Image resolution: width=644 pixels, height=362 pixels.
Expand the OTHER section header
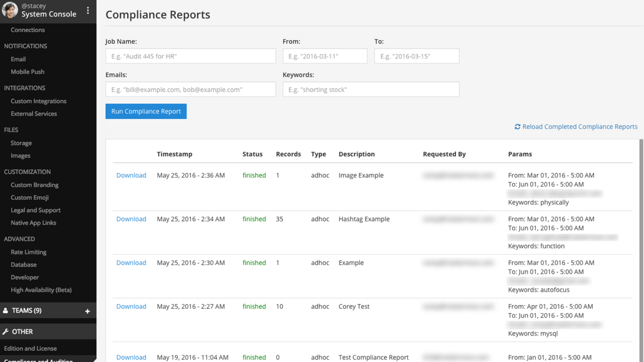(22, 331)
